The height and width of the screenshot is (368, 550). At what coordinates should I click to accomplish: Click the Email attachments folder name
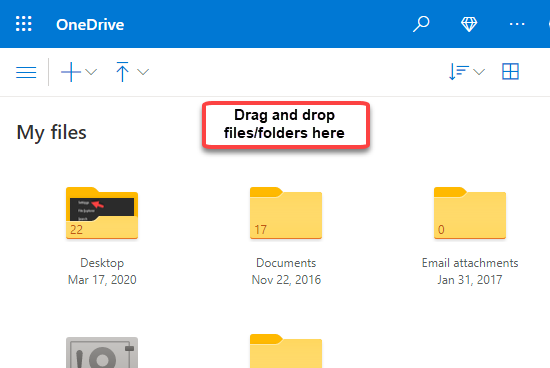click(470, 263)
